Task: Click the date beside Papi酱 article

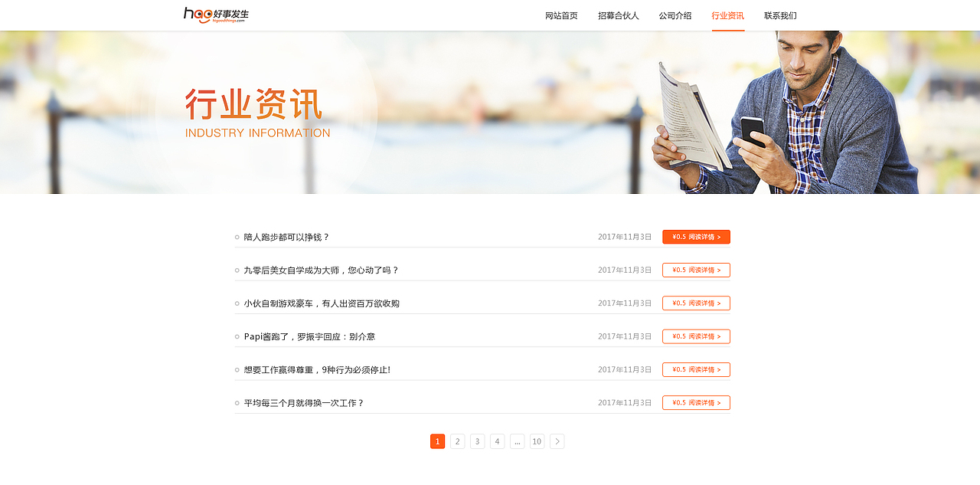Action: pos(625,336)
